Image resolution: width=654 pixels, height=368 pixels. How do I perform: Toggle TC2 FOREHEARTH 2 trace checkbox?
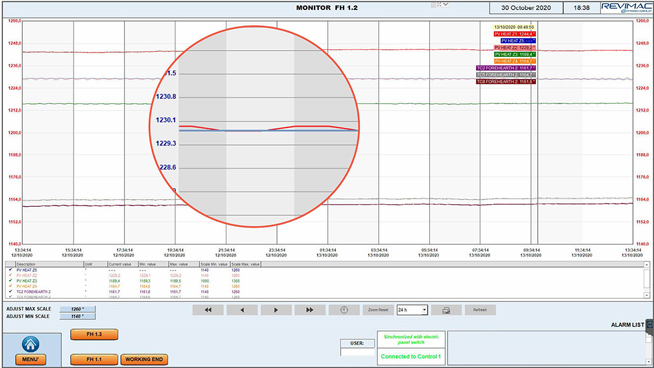[x=10, y=292]
